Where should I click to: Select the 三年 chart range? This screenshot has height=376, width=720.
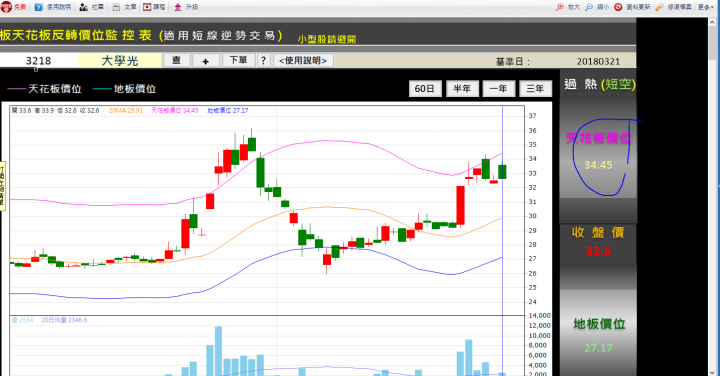[x=535, y=89]
